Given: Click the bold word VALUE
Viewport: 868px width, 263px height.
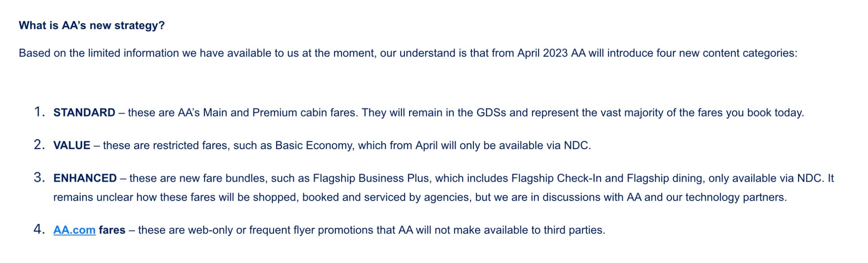Looking at the screenshot, I should tap(72, 145).
